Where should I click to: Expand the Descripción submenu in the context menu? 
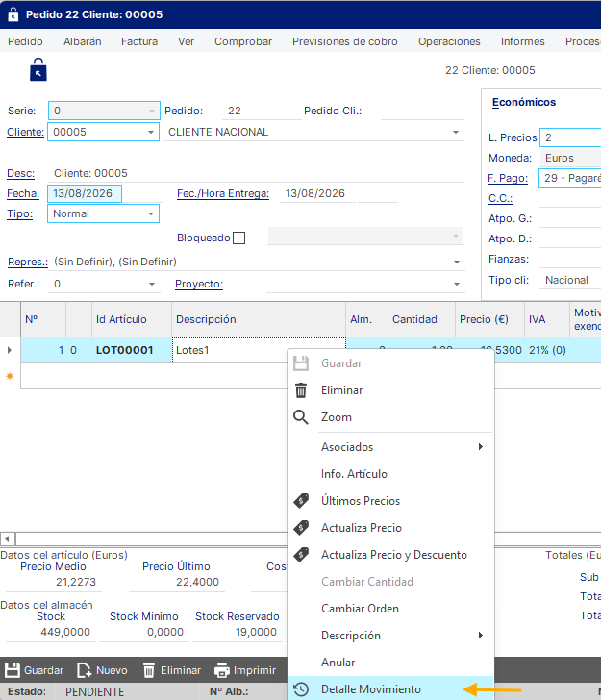click(x=391, y=636)
